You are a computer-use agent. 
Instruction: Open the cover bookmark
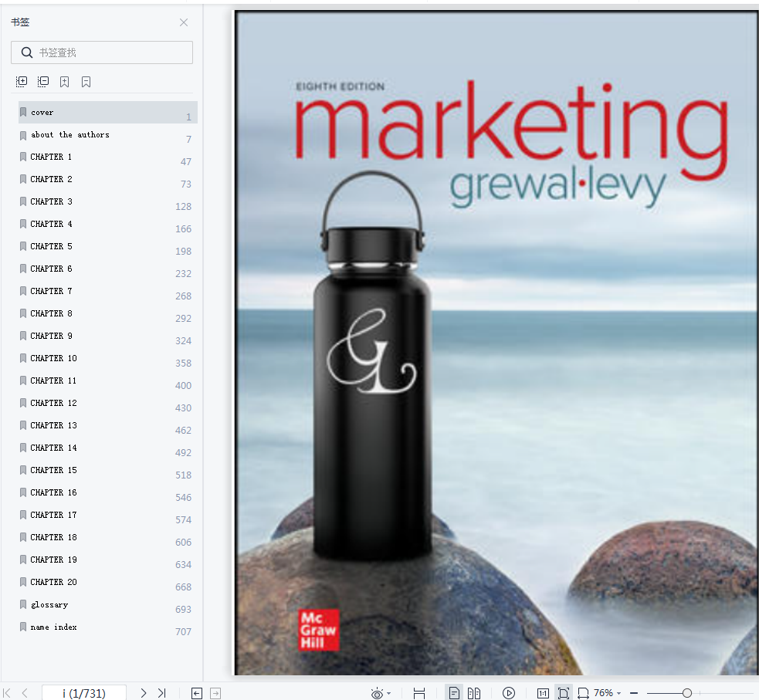pos(108,112)
